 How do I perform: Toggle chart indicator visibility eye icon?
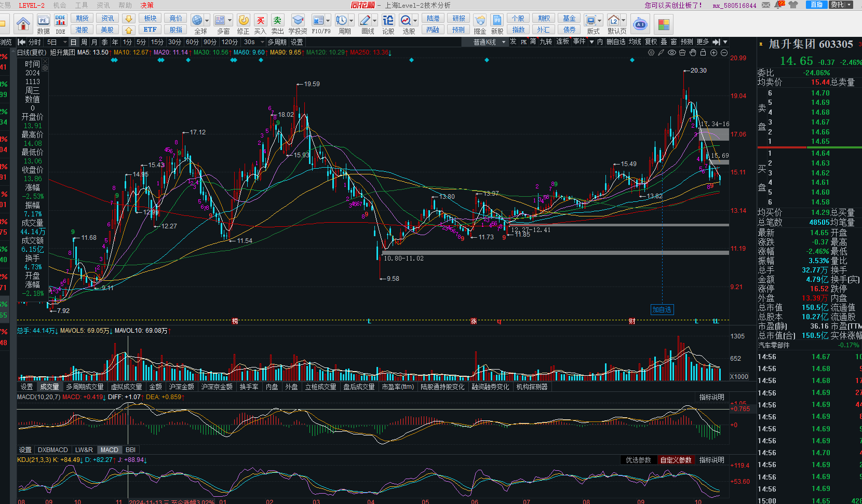pyautogui.click(x=672, y=52)
